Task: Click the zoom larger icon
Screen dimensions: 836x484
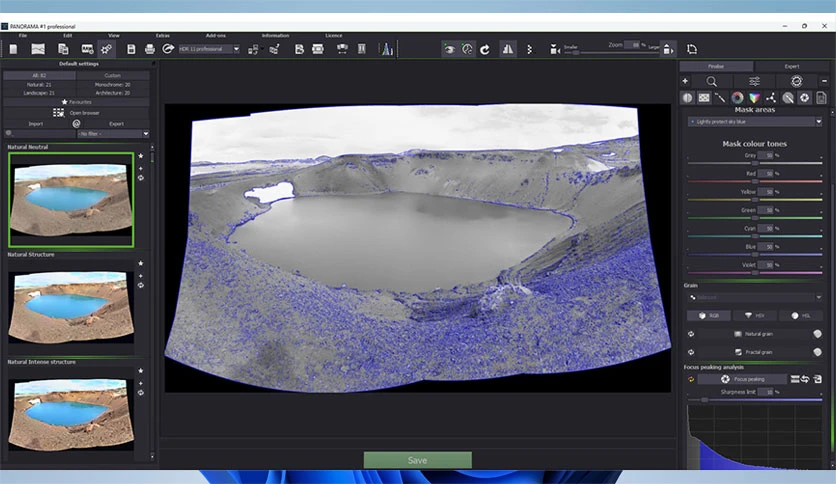Action: [x=668, y=49]
